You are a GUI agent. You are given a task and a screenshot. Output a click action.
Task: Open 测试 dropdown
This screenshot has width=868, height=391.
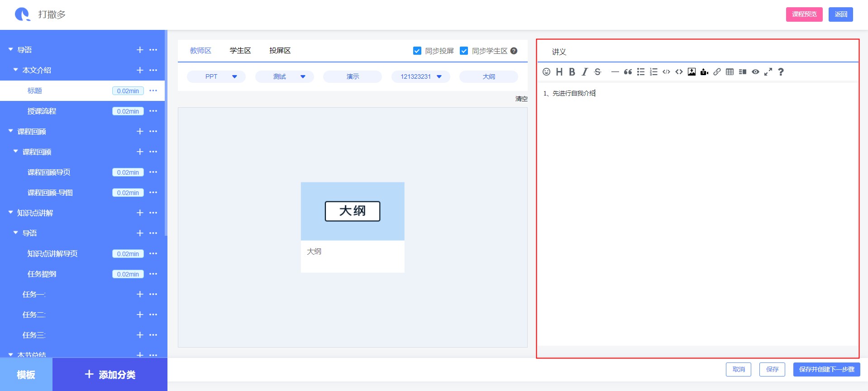[x=285, y=76]
